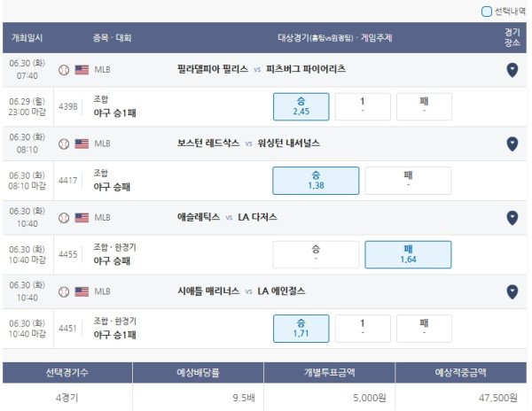The image size is (532, 411).
Task: Toggle the 선택내역 checkbox
Action: click(x=487, y=12)
